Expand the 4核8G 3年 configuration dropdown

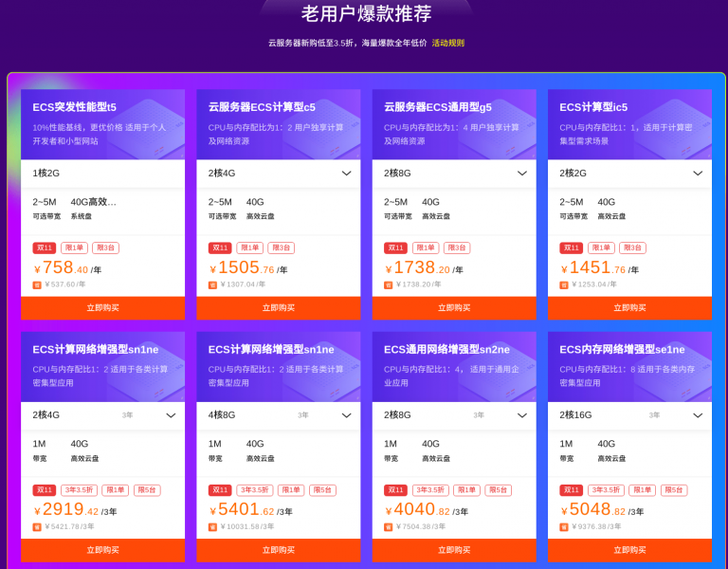pyautogui.click(x=278, y=415)
